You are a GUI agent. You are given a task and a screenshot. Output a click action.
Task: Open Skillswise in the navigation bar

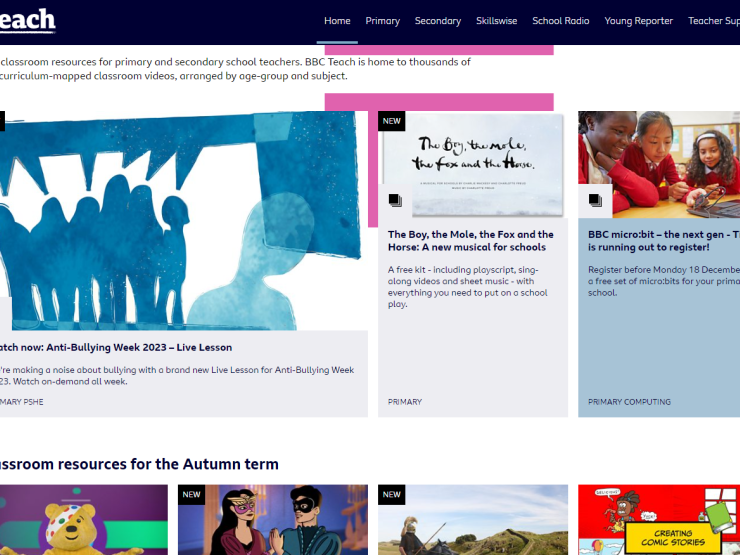tap(496, 21)
